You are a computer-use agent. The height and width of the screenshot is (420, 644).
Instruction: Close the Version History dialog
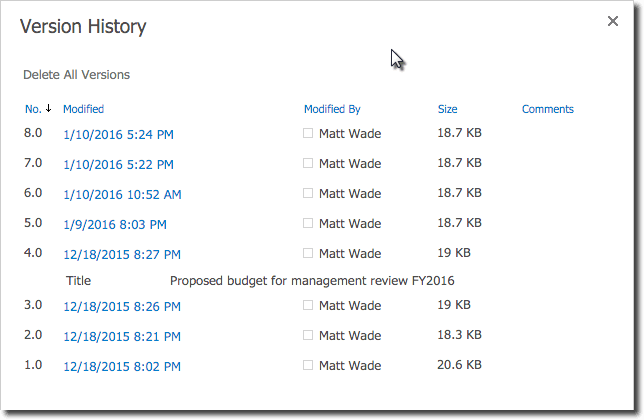(613, 21)
